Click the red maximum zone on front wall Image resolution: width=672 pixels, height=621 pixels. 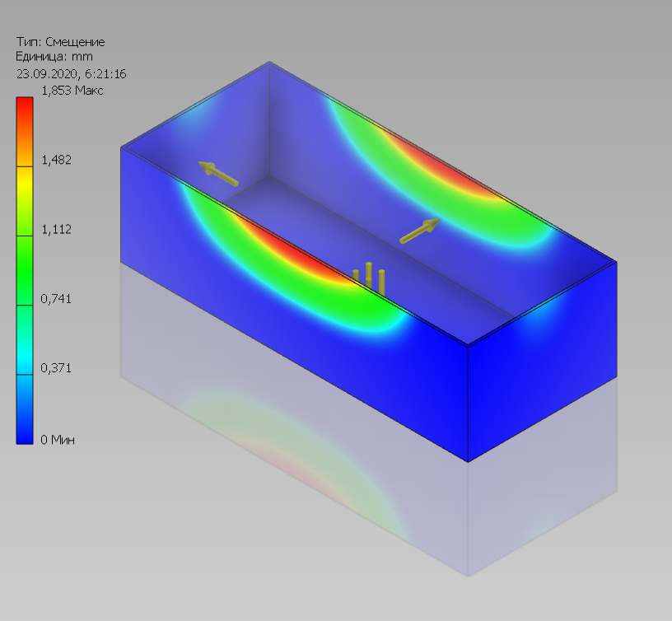point(296,249)
